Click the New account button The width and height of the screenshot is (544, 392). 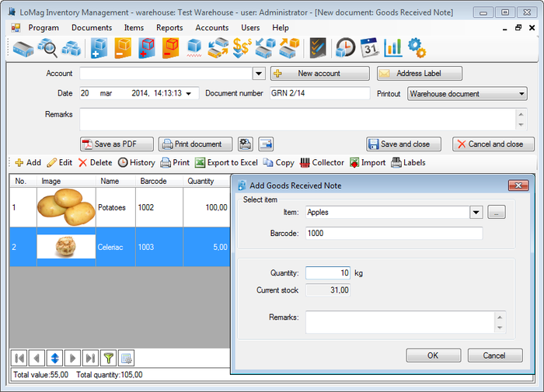tap(320, 74)
